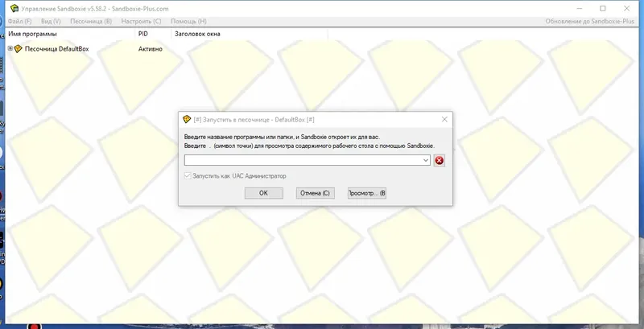
Task: Toggle Запустить как UAC Администратор checkbox
Action: (188, 176)
